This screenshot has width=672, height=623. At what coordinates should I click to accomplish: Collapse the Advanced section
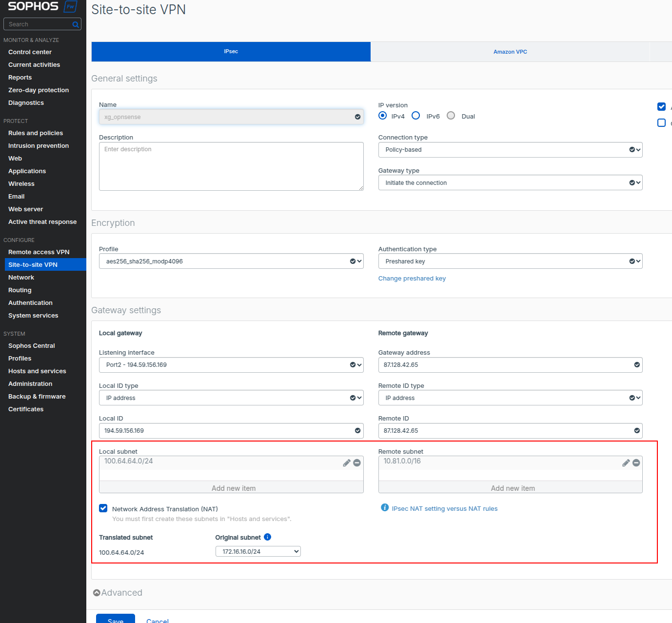coord(118,593)
